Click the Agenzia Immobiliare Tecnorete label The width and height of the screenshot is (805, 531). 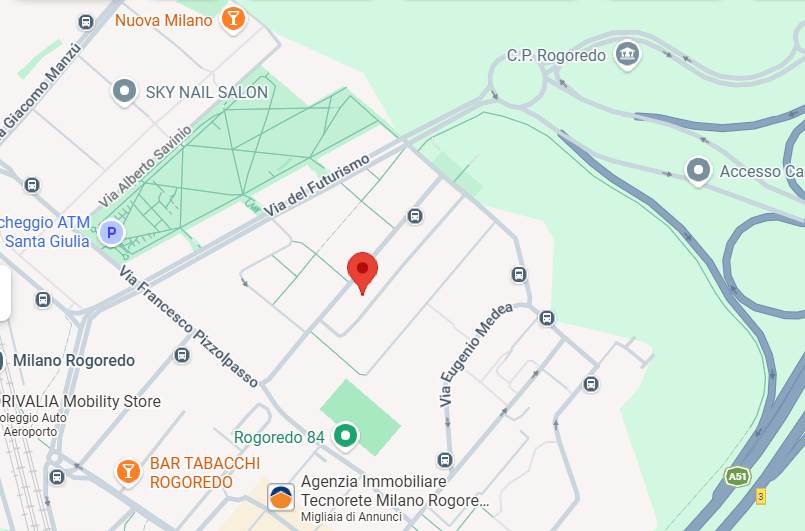[x=394, y=491]
